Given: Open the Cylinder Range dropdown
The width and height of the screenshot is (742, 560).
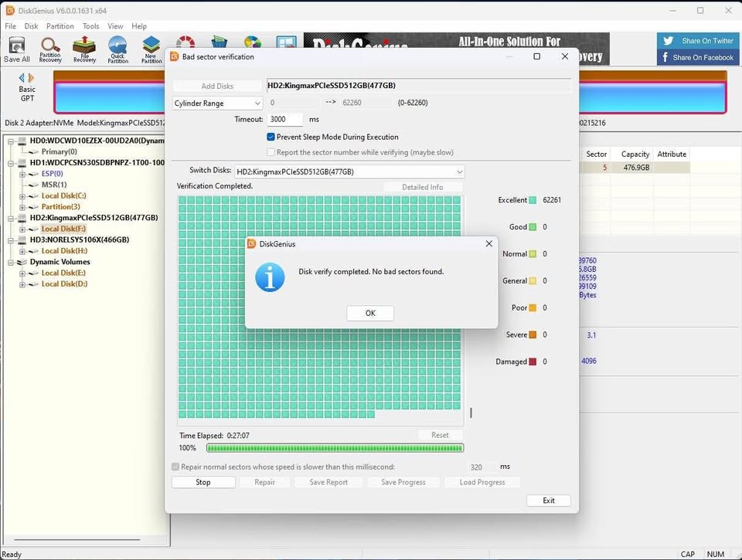Looking at the screenshot, I should (x=217, y=103).
